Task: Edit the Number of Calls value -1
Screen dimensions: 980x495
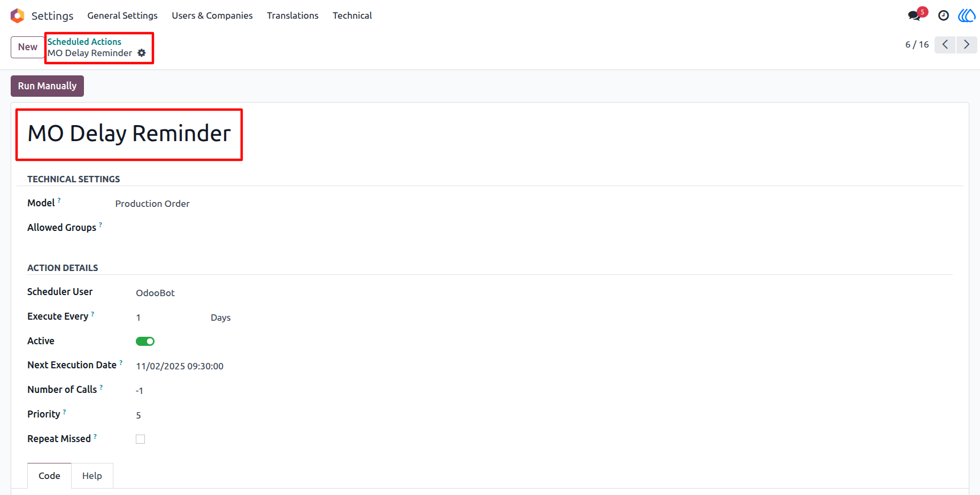Action: click(x=140, y=391)
